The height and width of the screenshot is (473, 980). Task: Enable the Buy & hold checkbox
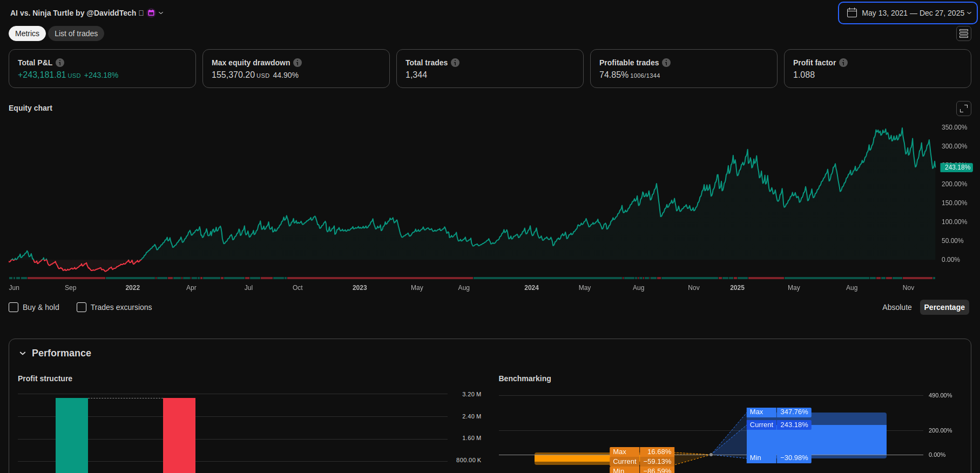[14, 307]
